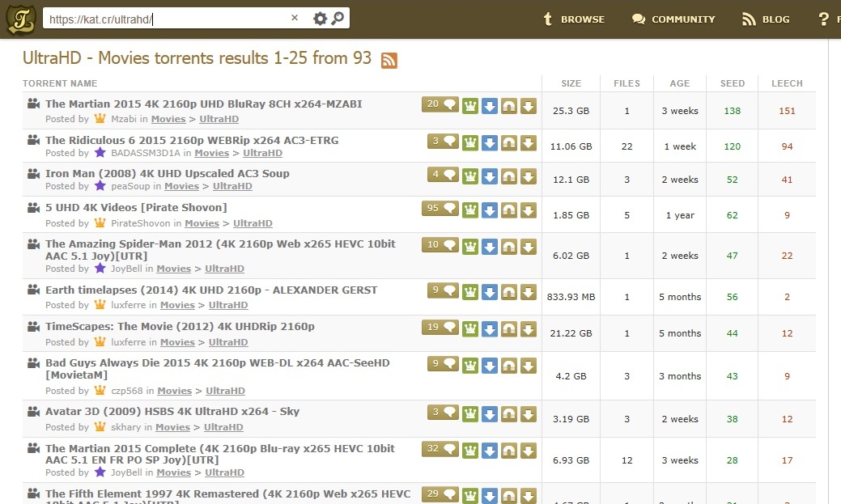
Task: Sort results by SIZE column header
Action: (571, 83)
